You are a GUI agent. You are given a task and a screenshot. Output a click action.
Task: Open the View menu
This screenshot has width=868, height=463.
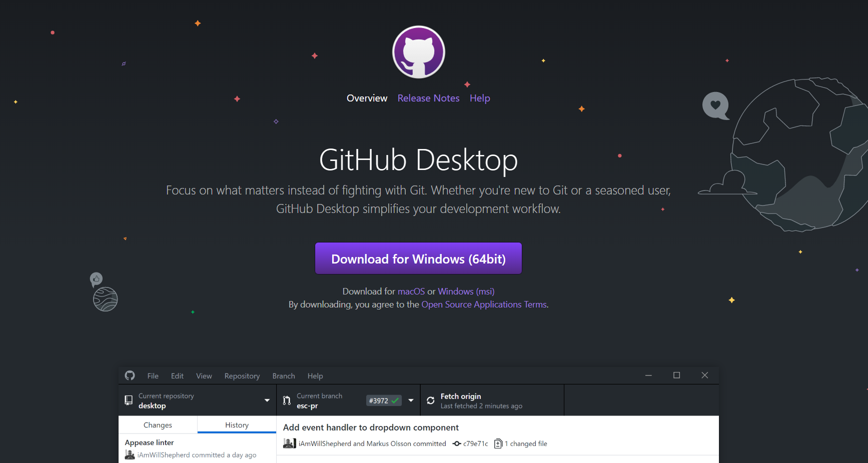coord(204,376)
